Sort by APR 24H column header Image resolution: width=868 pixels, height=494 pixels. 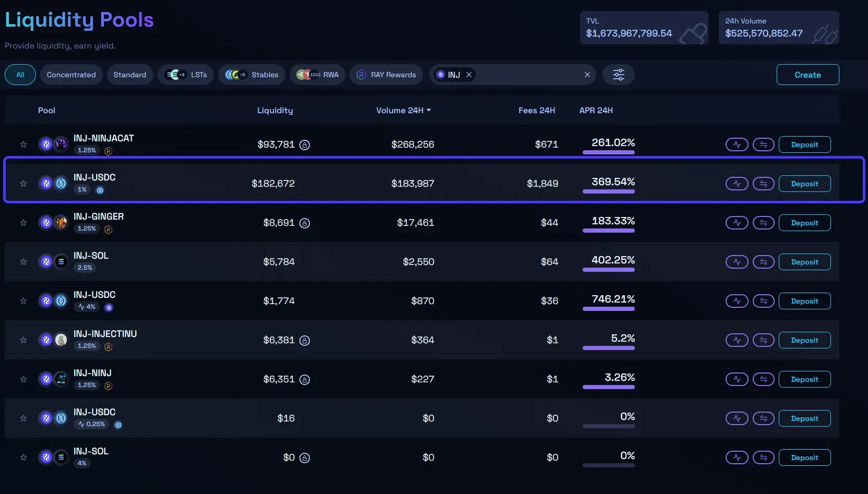596,110
